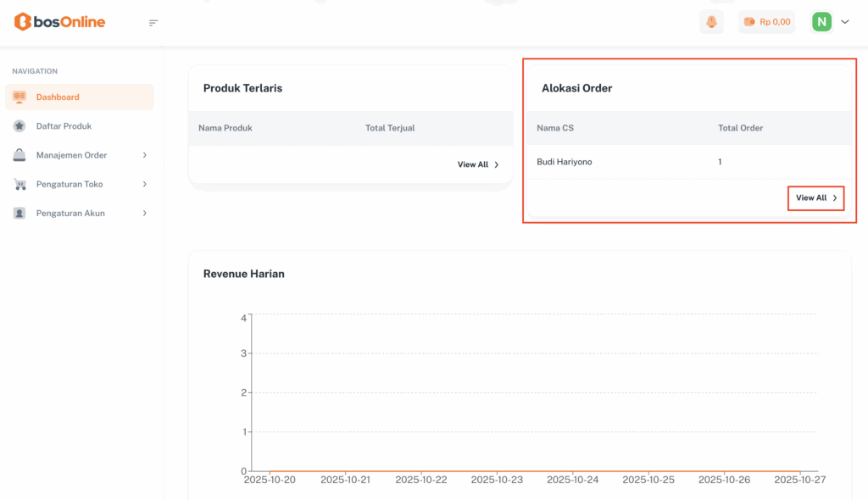Select the Dashboard icon in sidebar

coord(19,97)
